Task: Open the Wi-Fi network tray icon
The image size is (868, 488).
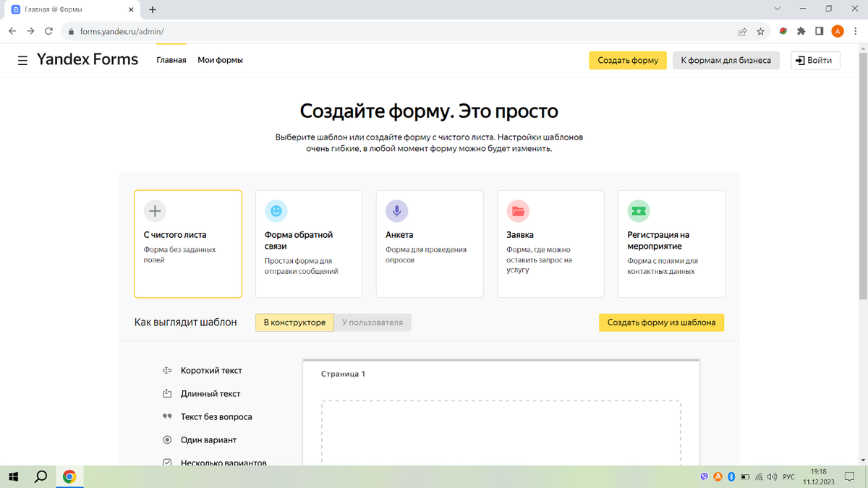Action: click(x=759, y=477)
